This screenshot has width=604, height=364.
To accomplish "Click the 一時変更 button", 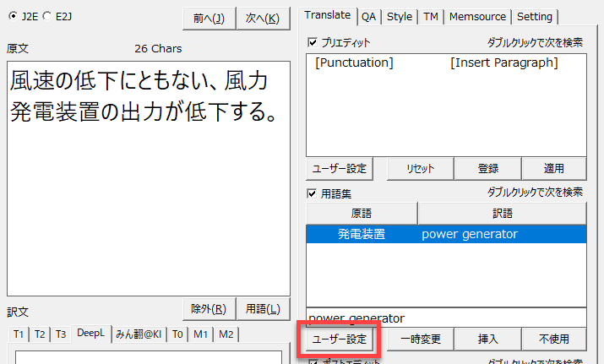I will coord(420,339).
